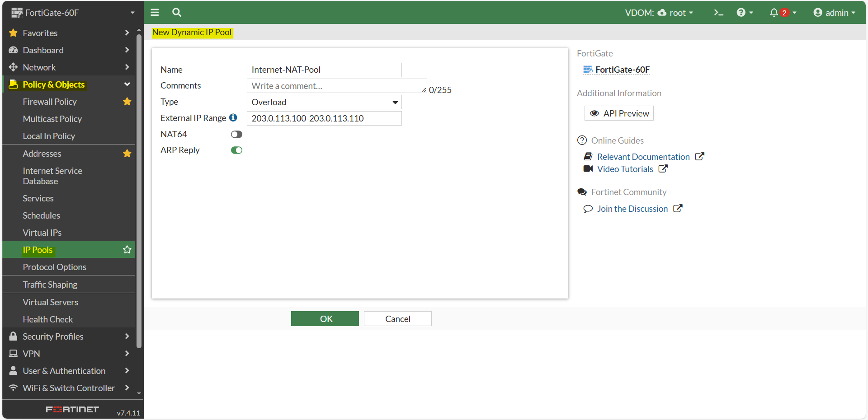
Task: Open Addresses page
Action: [x=42, y=154]
